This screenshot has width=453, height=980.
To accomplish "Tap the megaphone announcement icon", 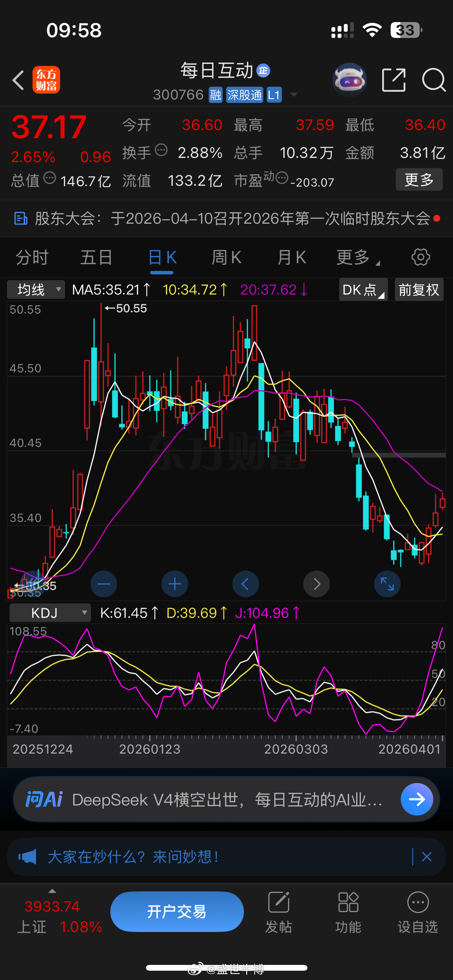I will coord(27,857).
